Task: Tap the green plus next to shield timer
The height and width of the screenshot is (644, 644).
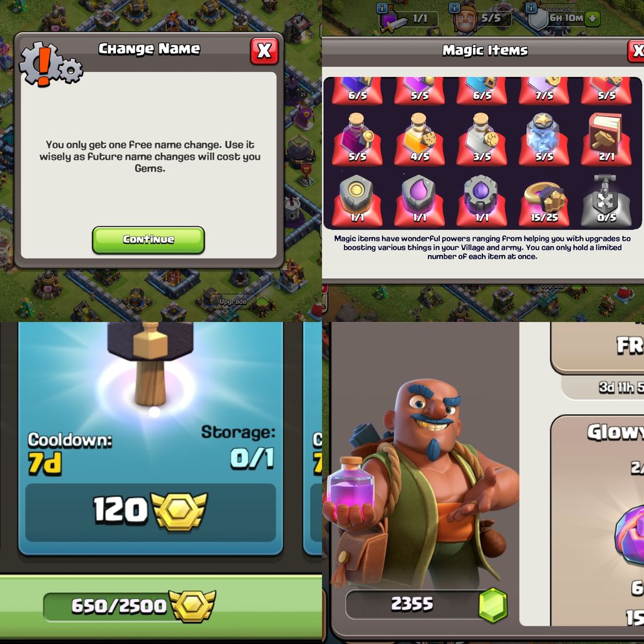Action: coord(592,19)
